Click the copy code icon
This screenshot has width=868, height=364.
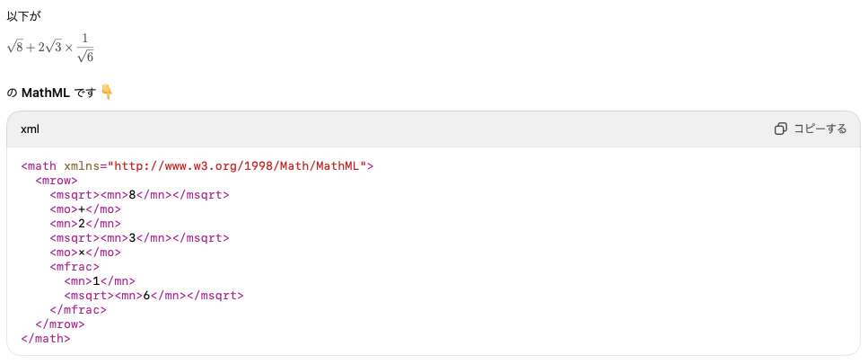(781, 129)
